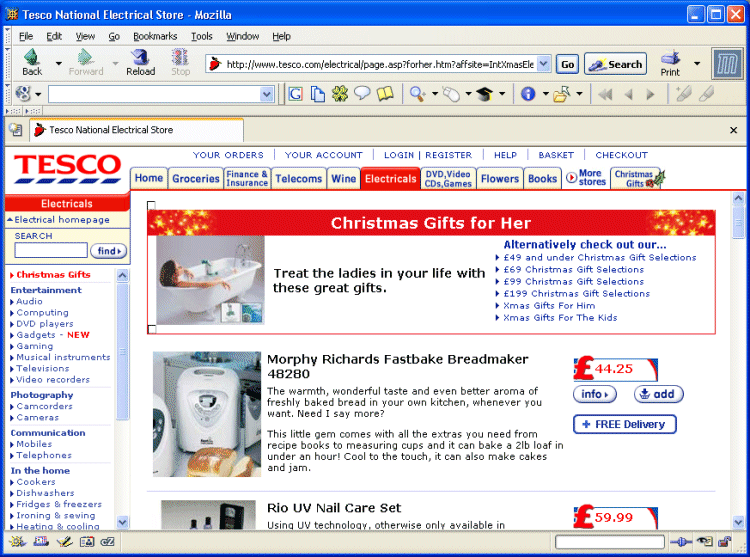This screenshot has height=557, width=750.
Task: Open Address Book icon in status bar
Action: coord(87,542)
